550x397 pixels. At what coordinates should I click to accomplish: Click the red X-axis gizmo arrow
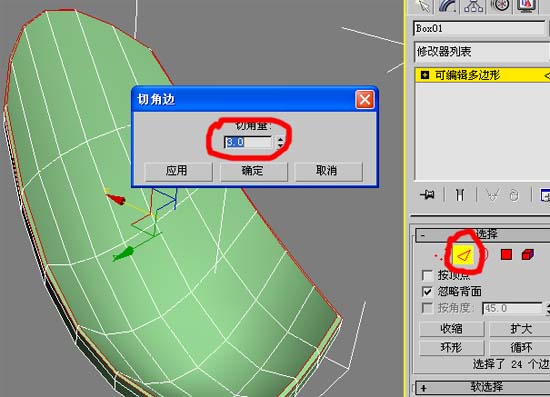[x=116, y=199]
